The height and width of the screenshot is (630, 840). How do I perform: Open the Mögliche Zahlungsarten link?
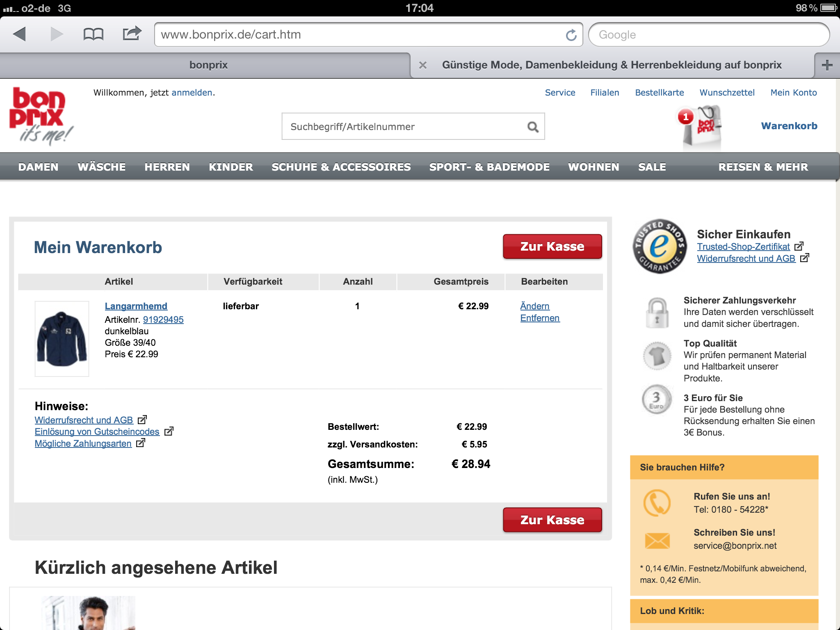[x=83, y=444]
